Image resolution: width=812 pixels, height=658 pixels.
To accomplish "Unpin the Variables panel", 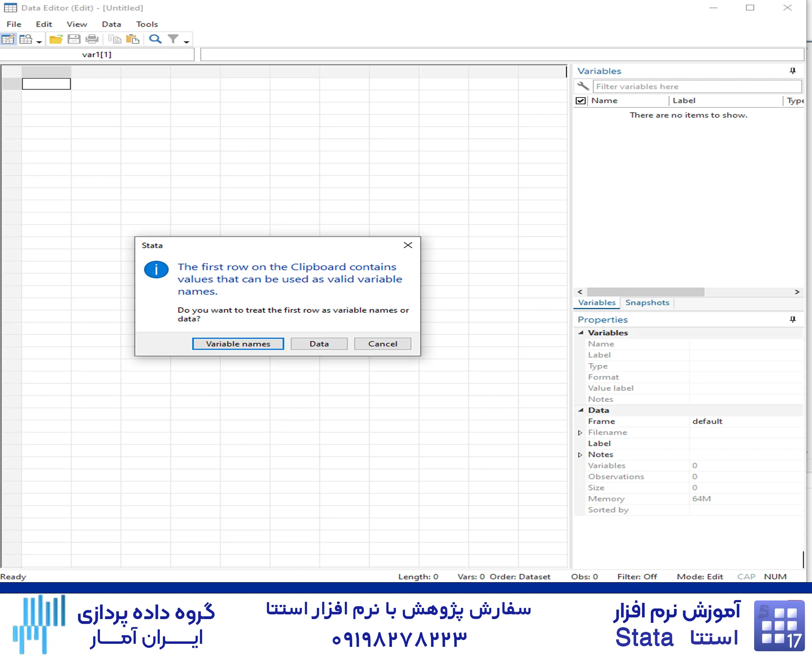I will 792,70.
